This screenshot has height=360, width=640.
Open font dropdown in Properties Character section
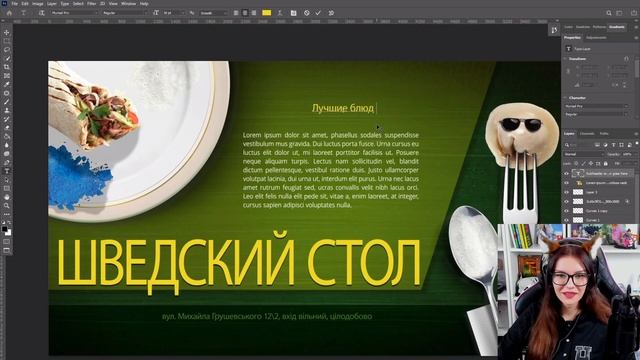tap(596, 106)
